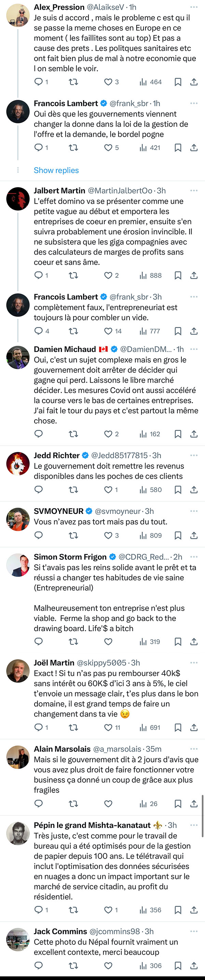Screen dimensions: 205x980
Task: Retweet Damien Michaud's reply
Action: [73, 434]
